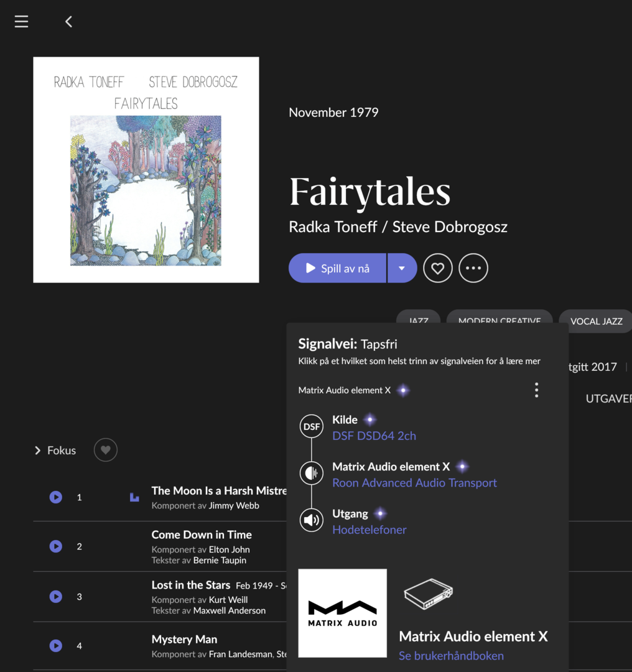Open the Se brukerhåndboken link
Viewport: 632px width, 672px height.
coord(451,656)
